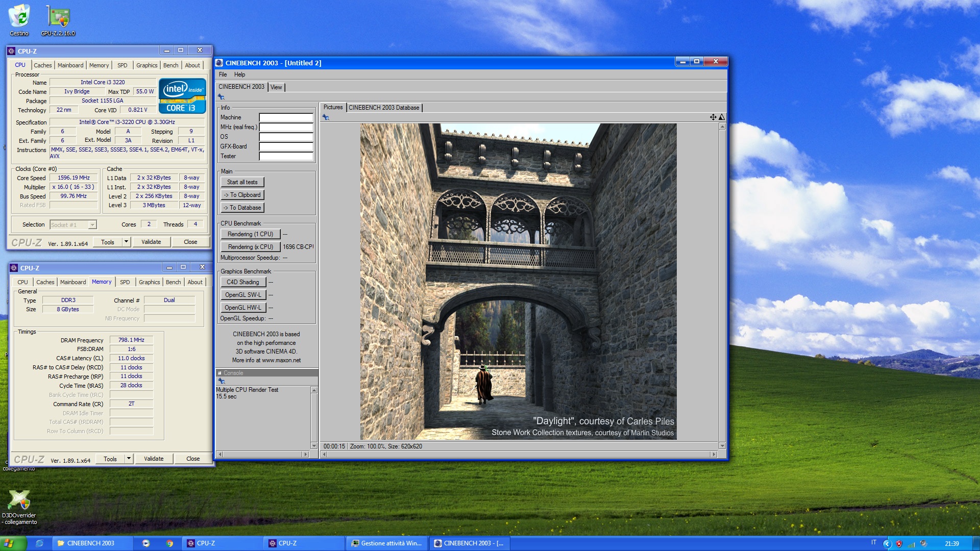The height and width of the screenshot is (551, 980).
Task: Click the move-view cross arrows icon
Action: point(713,117)
